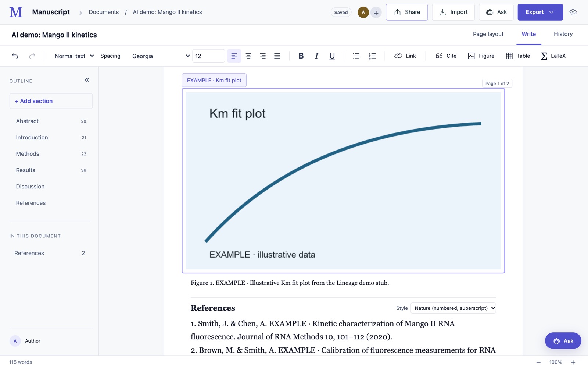Insert a citation with Cite
Viewport: 588px width, 368px height.
pos(446,56)
